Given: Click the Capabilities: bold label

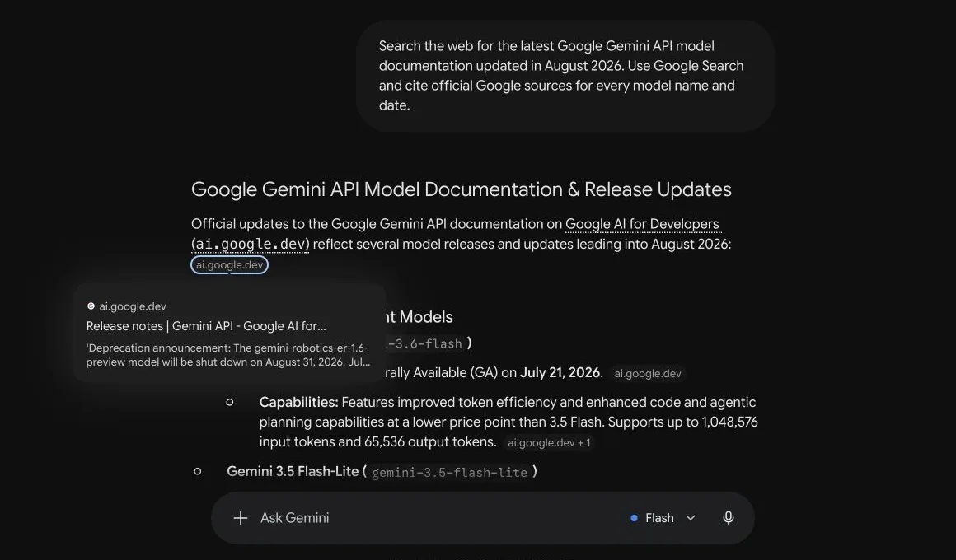Looking at the screenshot, I should 298,402.
